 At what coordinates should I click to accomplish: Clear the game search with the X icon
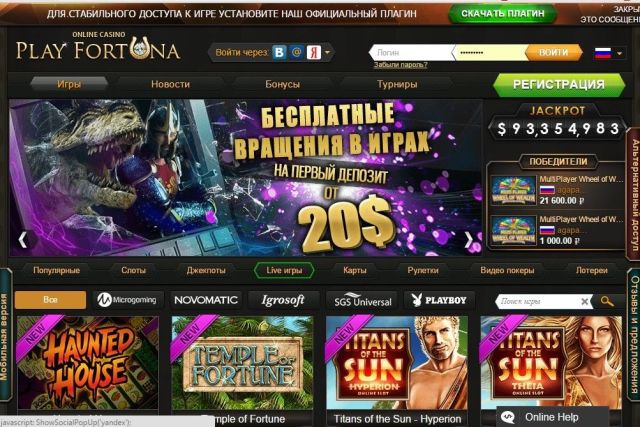584,302
